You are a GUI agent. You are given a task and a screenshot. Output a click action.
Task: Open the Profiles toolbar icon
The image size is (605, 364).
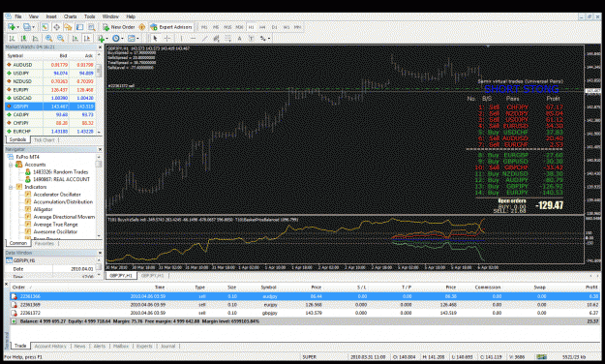pos(27,27)
